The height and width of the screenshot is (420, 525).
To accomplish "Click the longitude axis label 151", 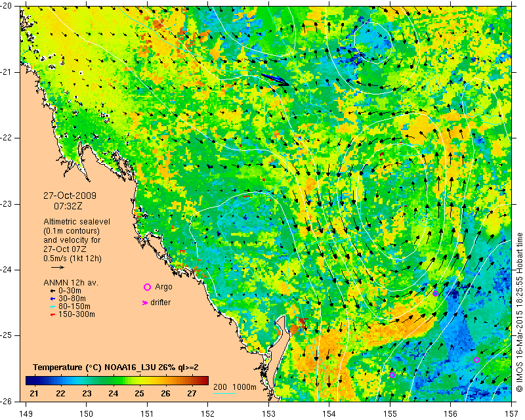I will point(147,414).
